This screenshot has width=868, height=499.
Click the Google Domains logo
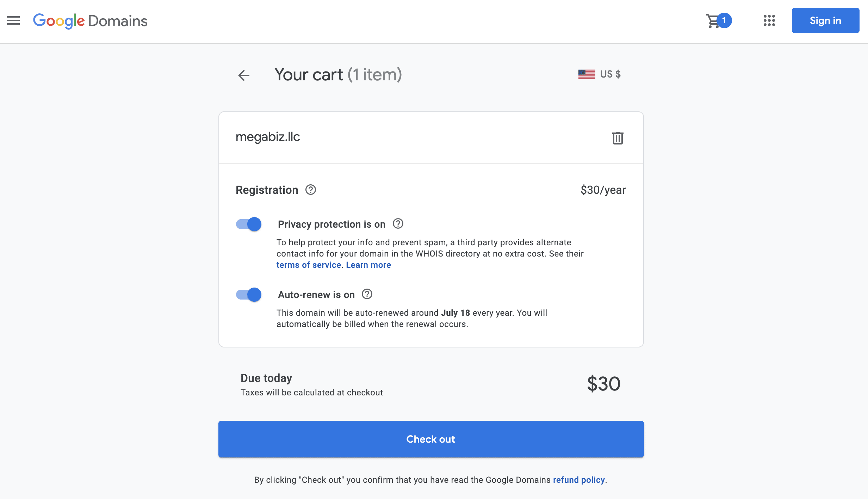point(90,21)
